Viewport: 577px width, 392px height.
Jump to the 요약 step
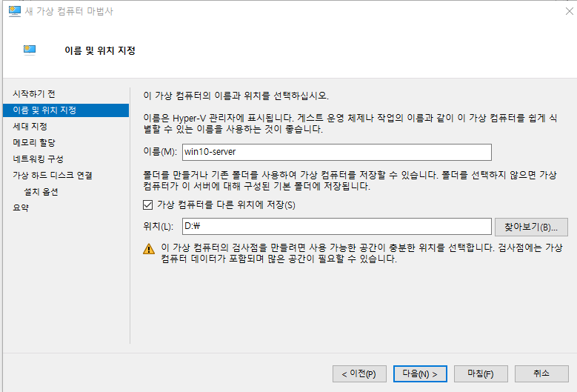tap(21, 207)
